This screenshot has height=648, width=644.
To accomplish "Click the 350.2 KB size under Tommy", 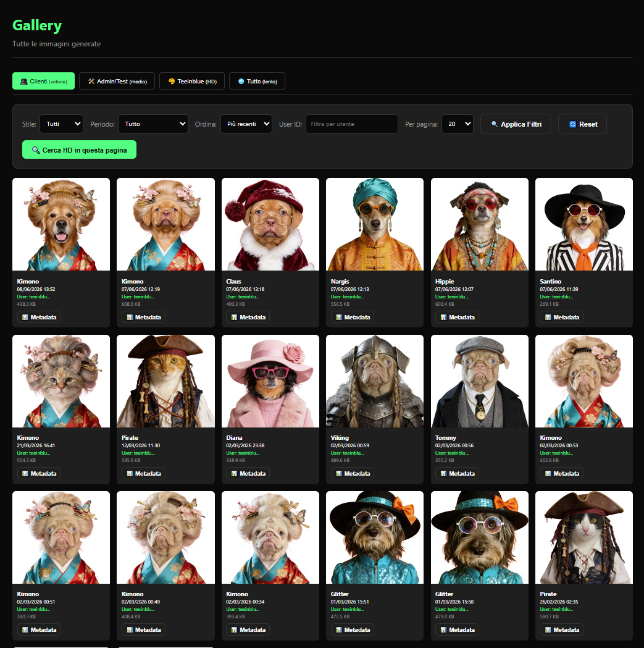I will click(445, 460).
